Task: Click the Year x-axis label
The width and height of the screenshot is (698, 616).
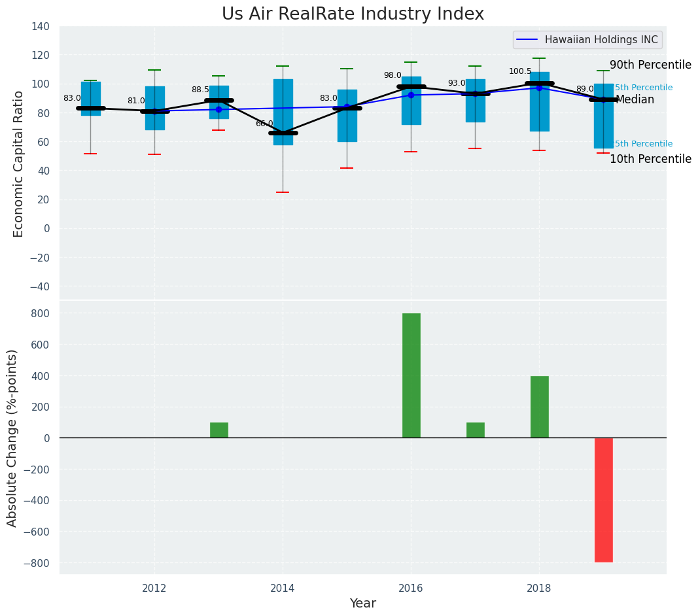Action: 362,604
